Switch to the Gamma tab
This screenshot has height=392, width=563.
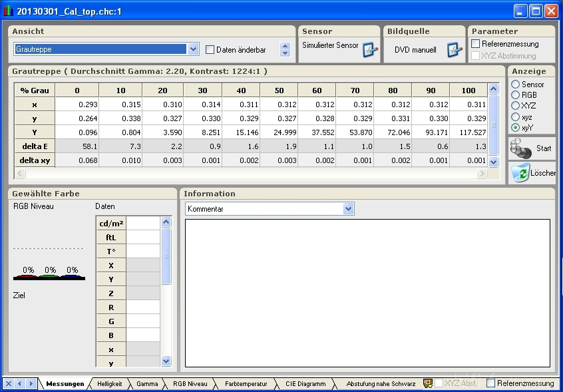(x=147, y=384)
